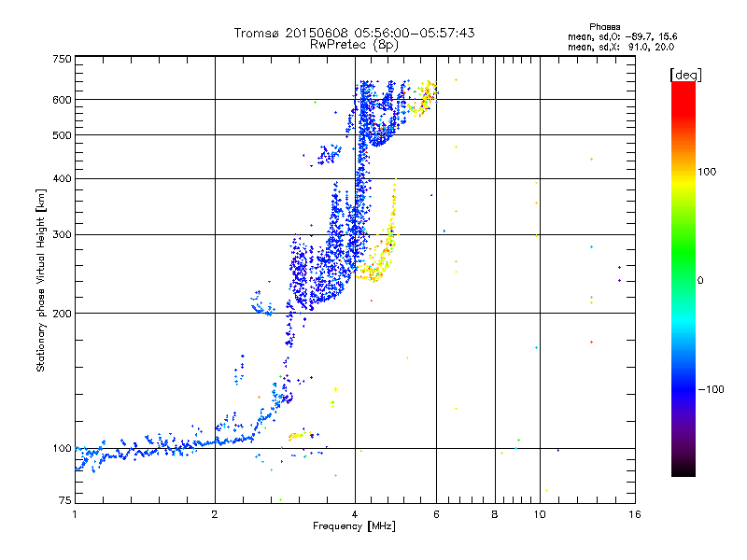Click 'mean, sd,O: -89.7, 15.6' statistics line
This screenshot has height=560, width=747.
622,36
